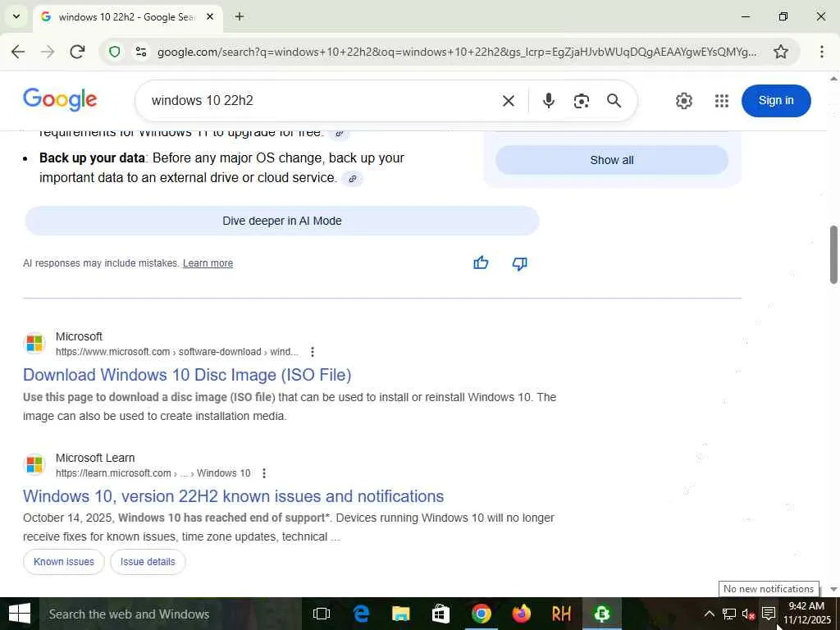Click the Chrome taskbar icon
Image resolution: width=840 pixels, height=630 pixels.
pos(481,614)
